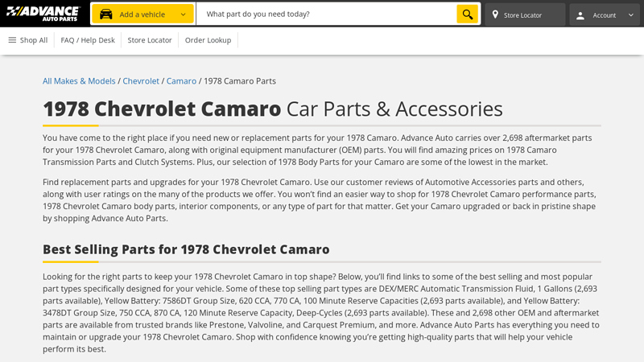644x362 pixels.
Task: Open Store Locator in the navigation bar
Action: (150, 40)
